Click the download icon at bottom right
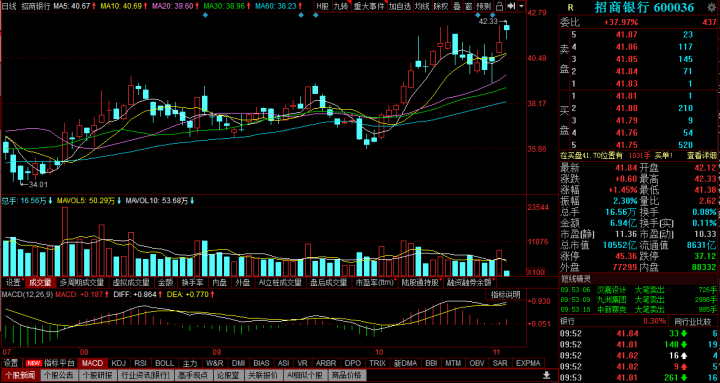 tap(546, 374)
